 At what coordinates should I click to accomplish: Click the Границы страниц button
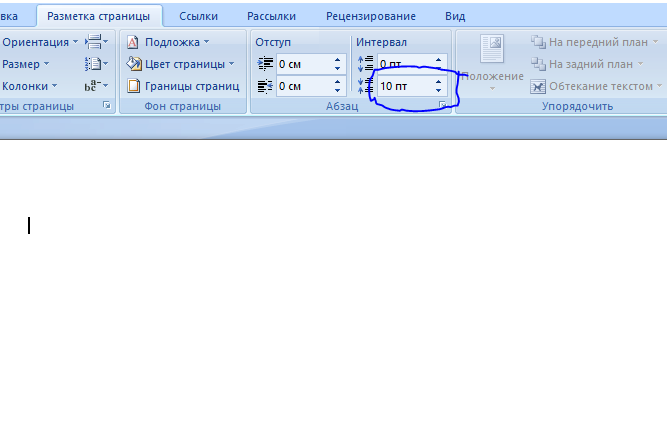(x=182, y=86)
